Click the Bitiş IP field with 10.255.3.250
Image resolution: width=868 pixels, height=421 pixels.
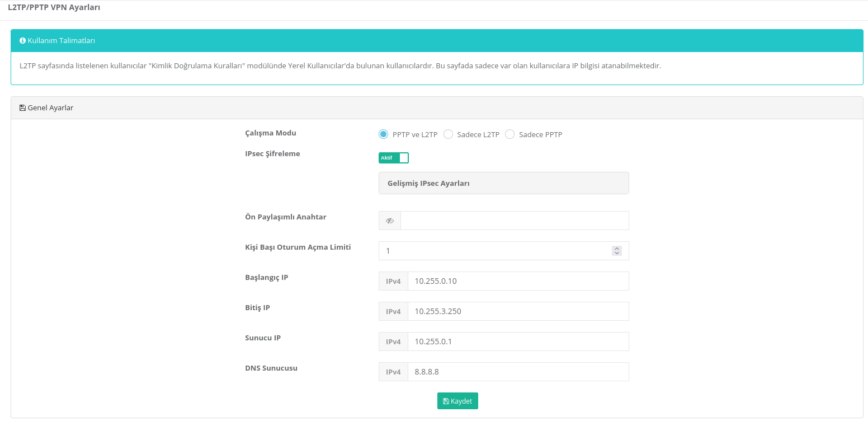[518, 311]
